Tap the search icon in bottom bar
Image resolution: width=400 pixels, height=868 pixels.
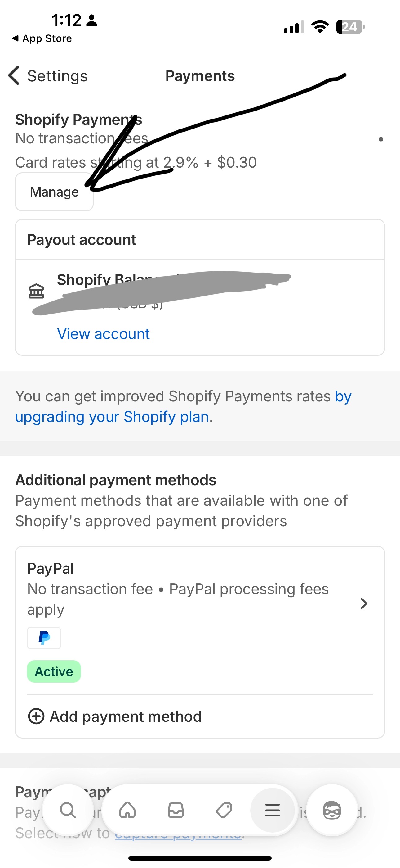point(68,810)
